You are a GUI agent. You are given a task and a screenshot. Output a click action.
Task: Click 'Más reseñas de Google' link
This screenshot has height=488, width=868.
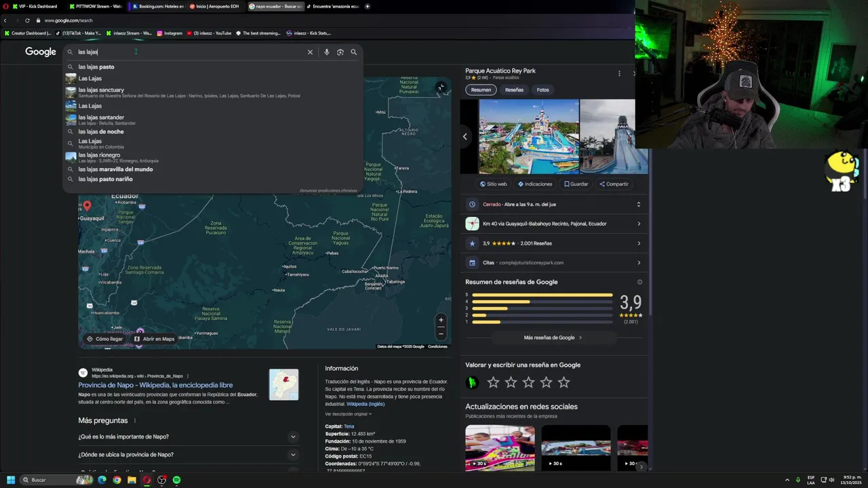(x=553, y=338)
